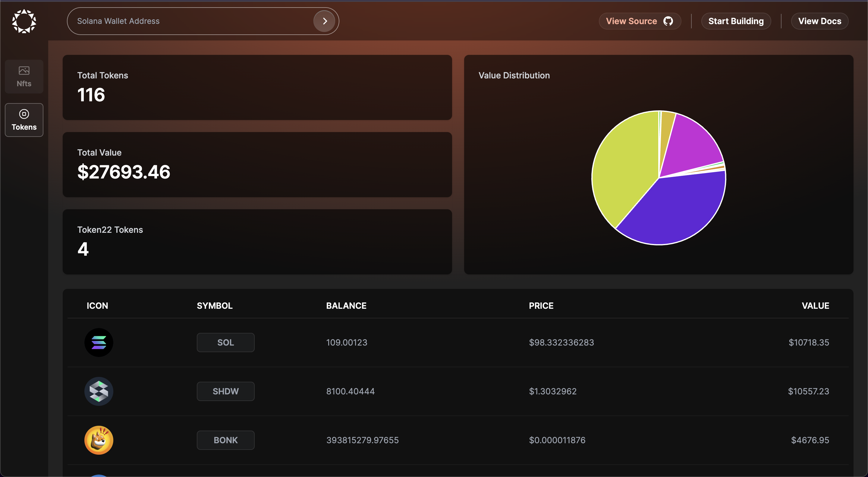Click the BONK dog token icon
The height and width of the screenshot is (477, 868).
[99, 440]
